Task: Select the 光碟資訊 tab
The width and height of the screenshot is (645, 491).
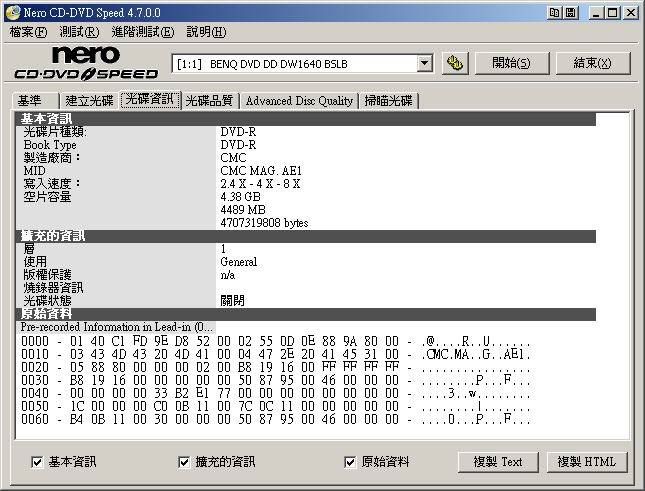Action: (x=150, y=99)
